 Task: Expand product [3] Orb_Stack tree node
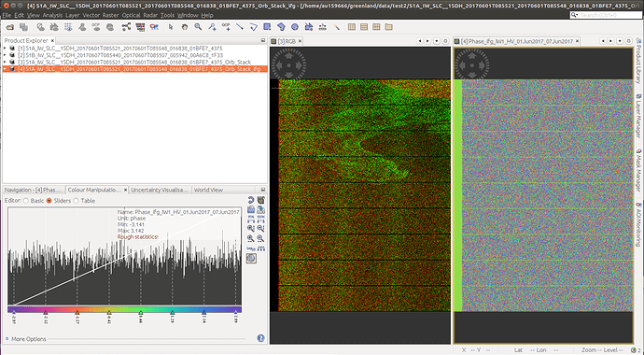(x=5, y=62)
